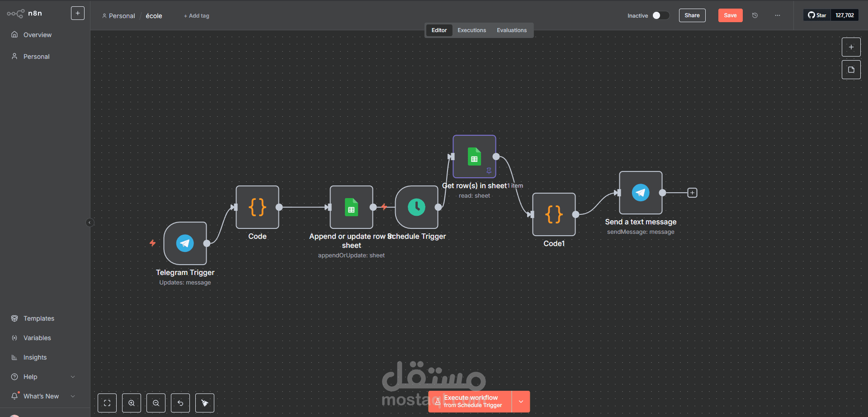Screen dimensions: 868x417
Task: Open the Execute workflow trigger dropdown arrow
Action: pyautogui.click(x=521, y=402)
